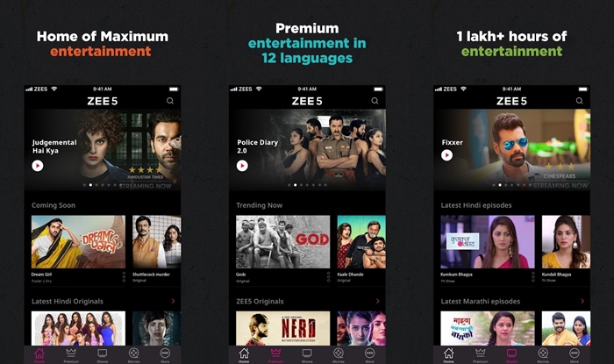614x364 pixels.
Task: Tap the Movies reel icon on the first phone
Action: coord(133,355)
